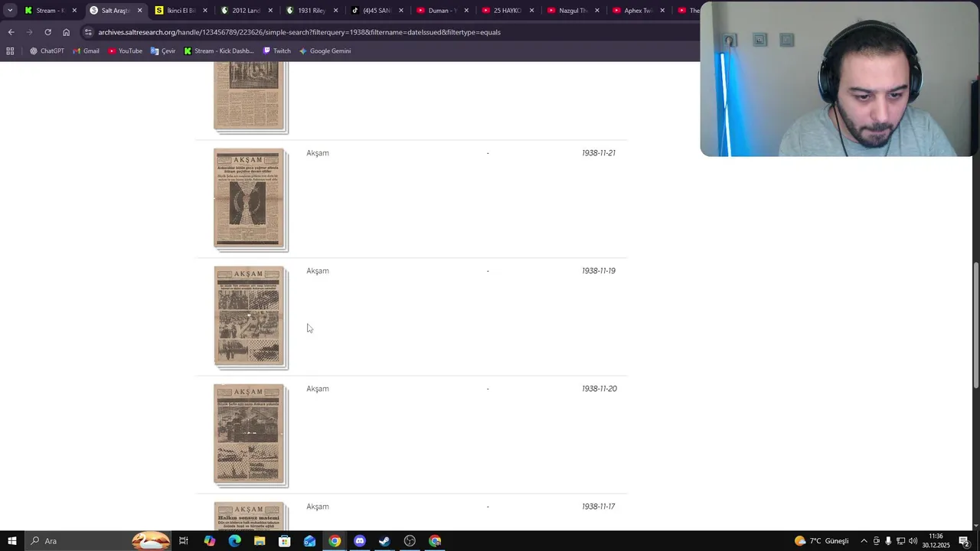Open the Outlook mail taskbar icon
The image size is (980, 551).
pos(309,541)
